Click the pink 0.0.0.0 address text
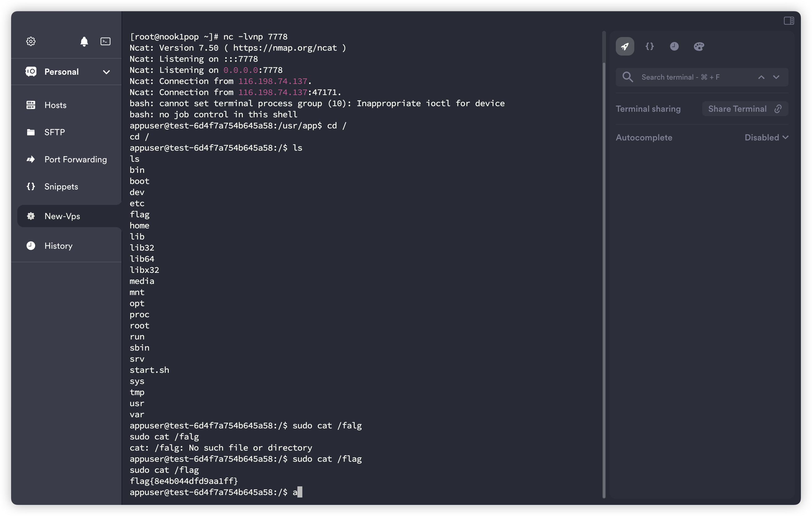The width and height of the screenshot is (812, 516). [241, 70]
